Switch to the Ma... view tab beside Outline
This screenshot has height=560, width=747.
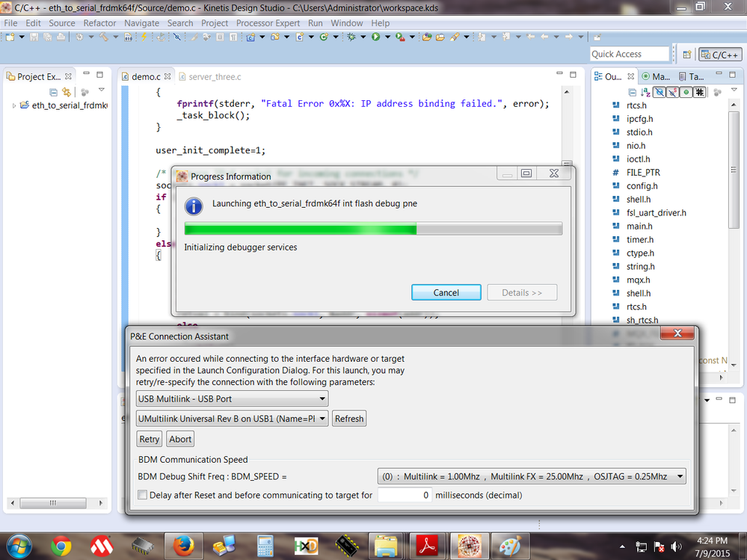coord(656,76)
